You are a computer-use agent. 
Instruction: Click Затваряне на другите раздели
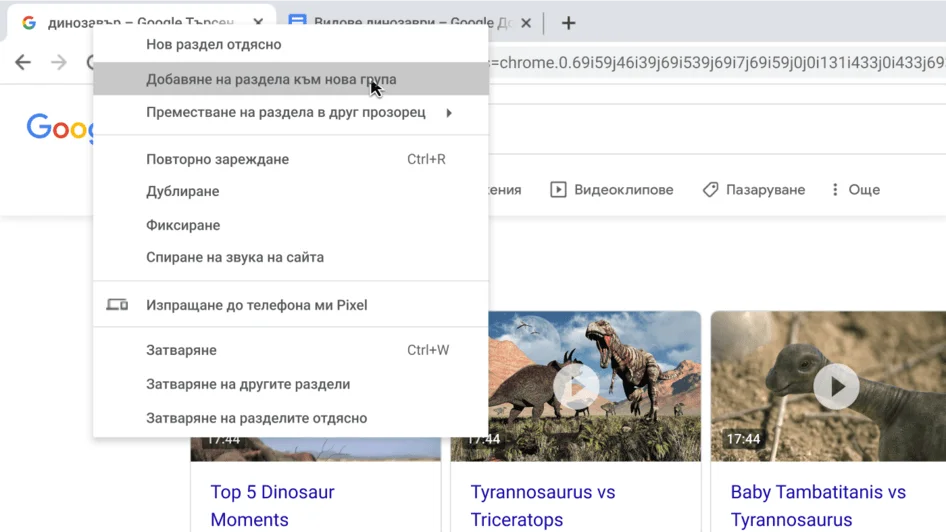point(248,384)
